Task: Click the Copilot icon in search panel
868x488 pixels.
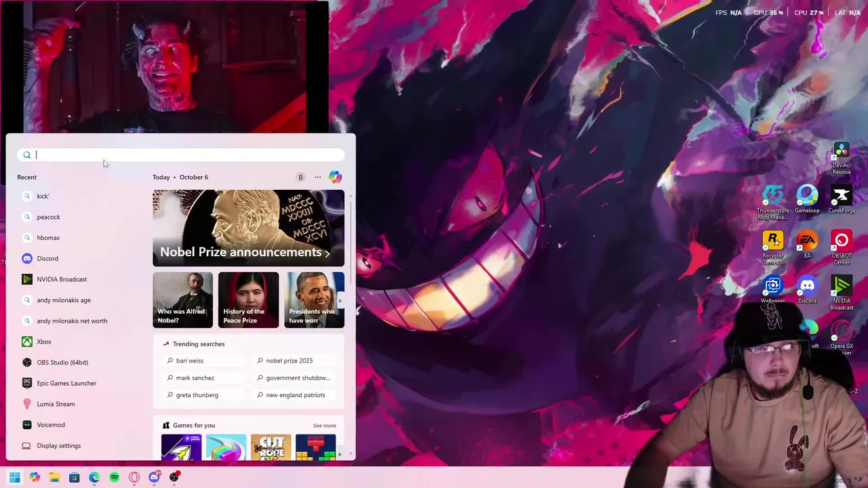Action: click(x=335, y=177)
